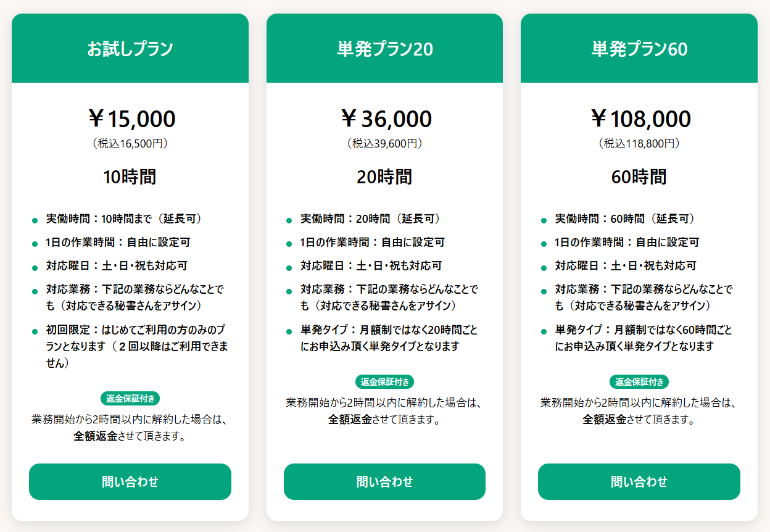Click 返金保証付き badge in お試しプラン card

[x=130, y=398]
